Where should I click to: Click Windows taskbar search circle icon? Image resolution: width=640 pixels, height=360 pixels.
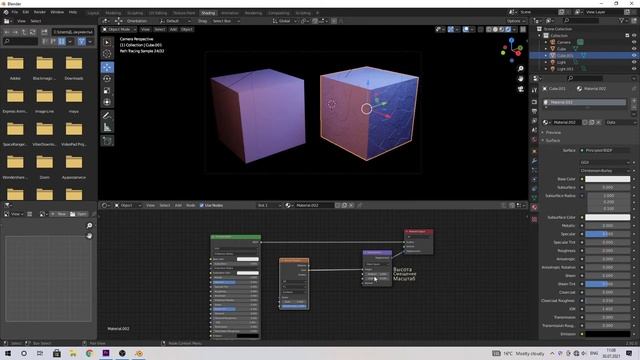(24, 353)
